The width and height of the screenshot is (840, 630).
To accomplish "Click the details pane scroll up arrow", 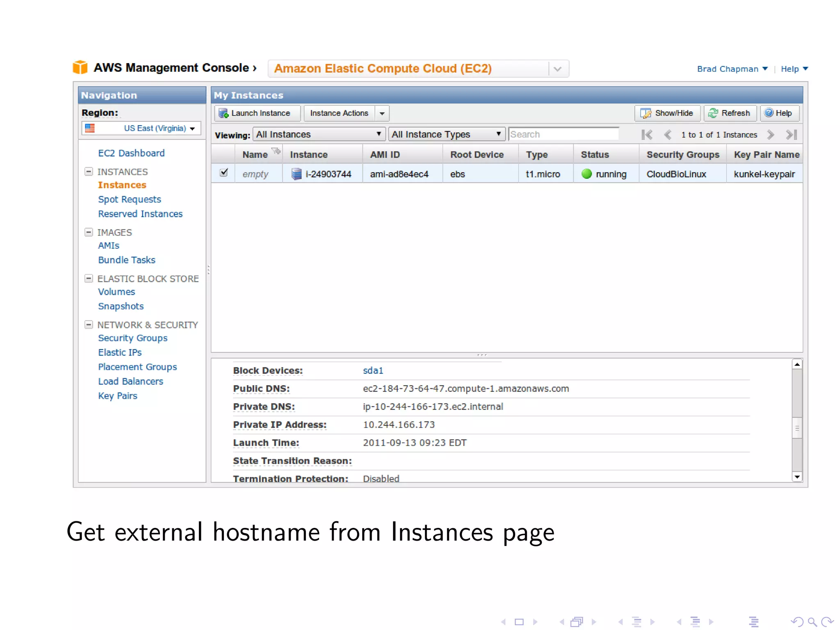I will point(797,364).
